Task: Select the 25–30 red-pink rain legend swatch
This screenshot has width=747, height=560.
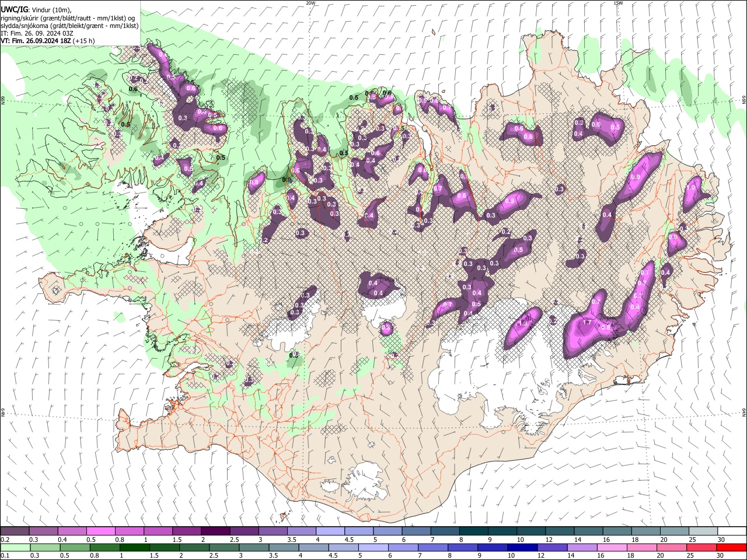Action: coord(701,547)
